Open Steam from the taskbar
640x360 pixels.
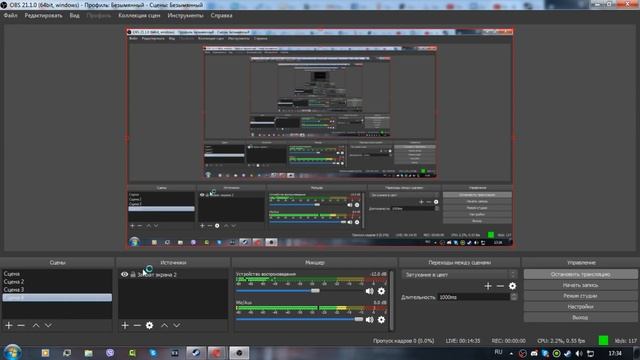click(196, 353)
